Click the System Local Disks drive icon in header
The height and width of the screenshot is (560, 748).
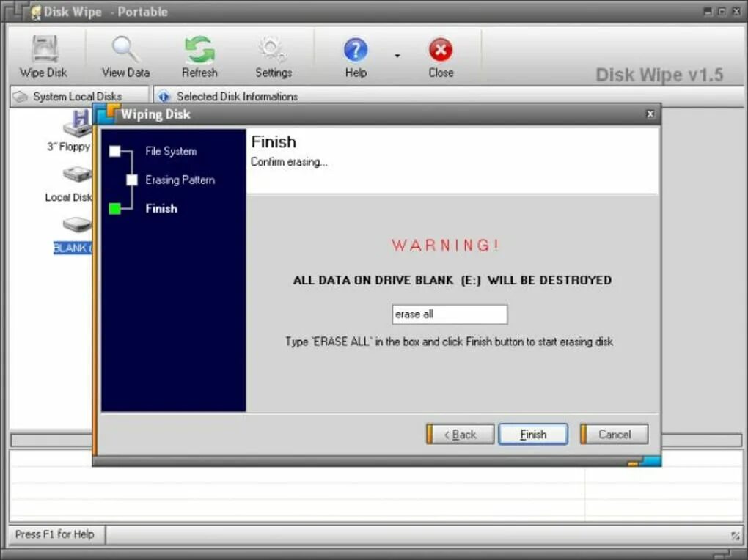21,97
